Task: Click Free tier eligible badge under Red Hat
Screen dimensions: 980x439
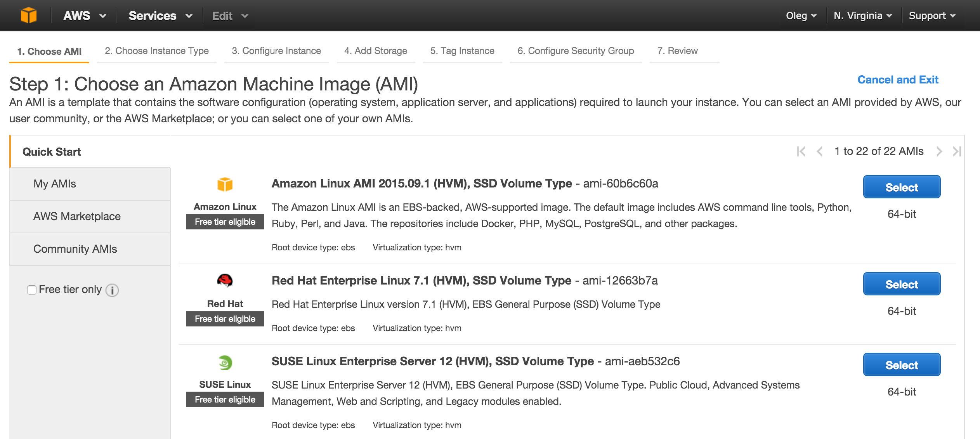Action: pyautogui.click(x=225, y=319)
